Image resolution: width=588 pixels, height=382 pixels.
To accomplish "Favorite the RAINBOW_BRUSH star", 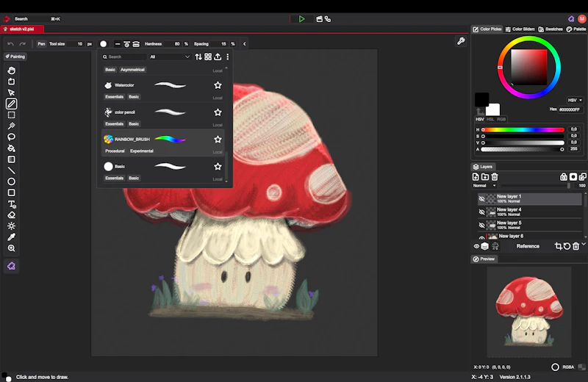I will (x=218, y=140).
